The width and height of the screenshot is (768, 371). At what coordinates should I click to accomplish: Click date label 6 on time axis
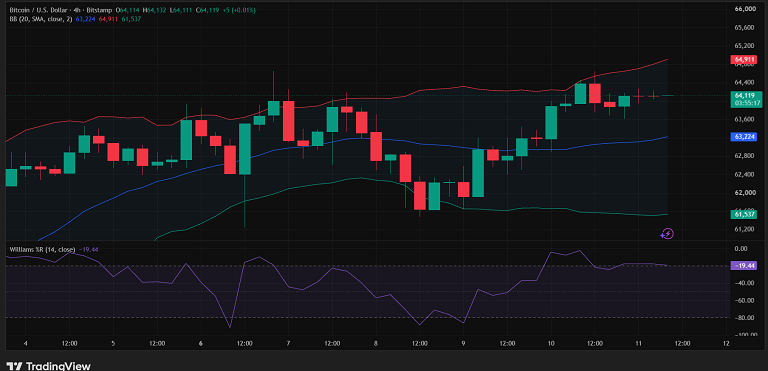point(201,343)
